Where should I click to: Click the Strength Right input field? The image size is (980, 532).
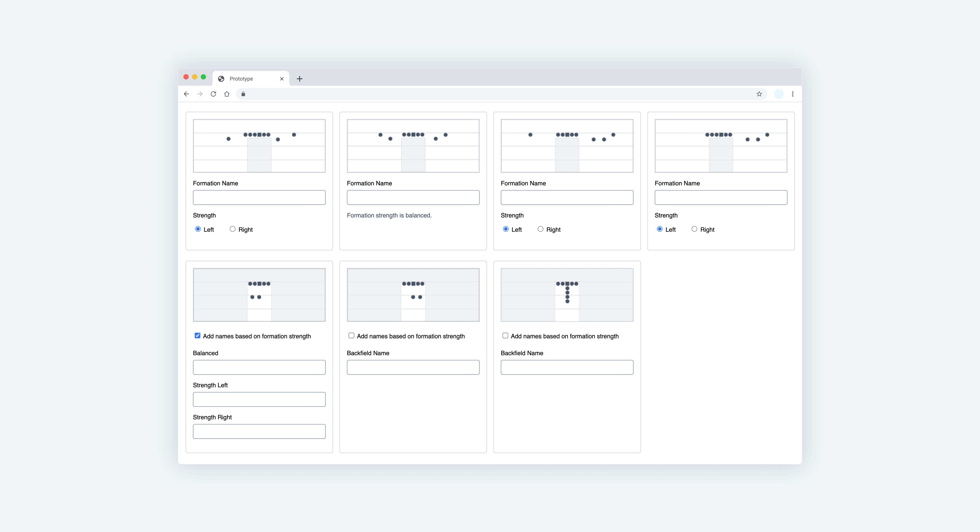pyautogui.click(x=259, y=431)
